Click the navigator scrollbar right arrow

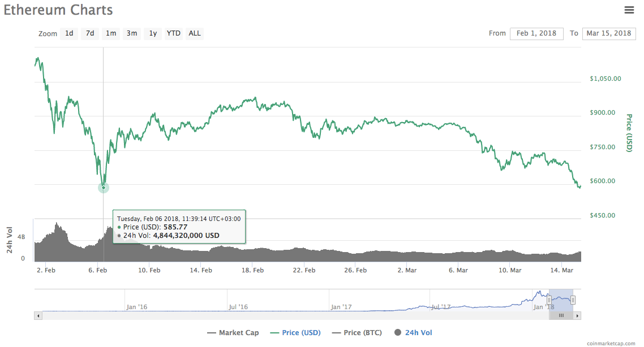(577, 315)
